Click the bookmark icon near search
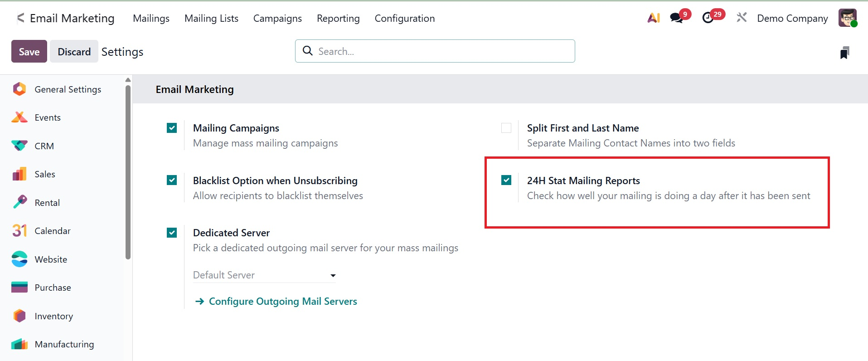 pyautogui.click(x=844, y=53)
